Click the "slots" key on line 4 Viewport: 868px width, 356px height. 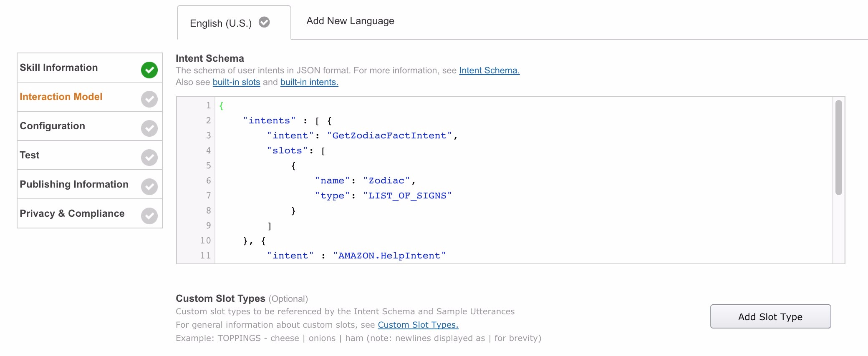click(x=287, y=150)
